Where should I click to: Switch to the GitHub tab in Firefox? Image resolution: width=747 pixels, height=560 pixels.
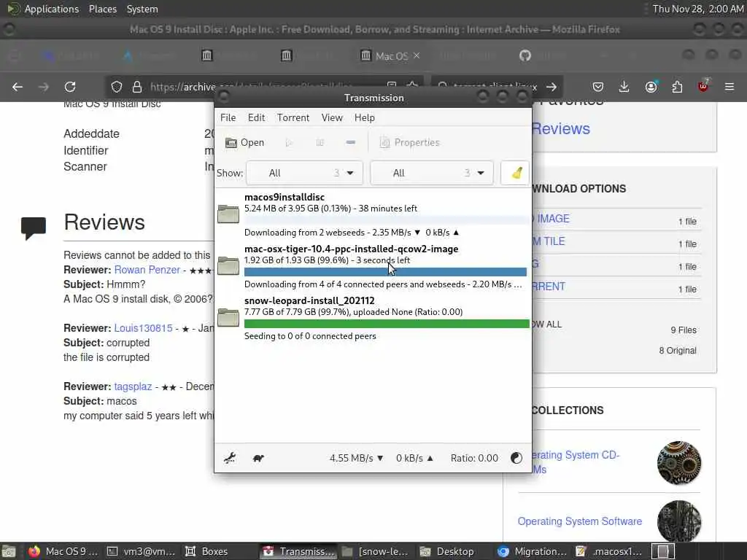coord(525,55)
